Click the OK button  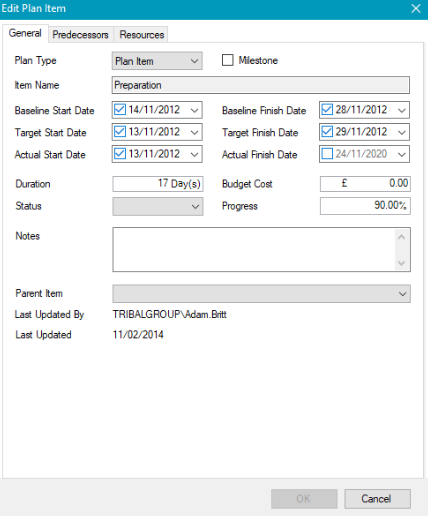(x=304, y=499)
